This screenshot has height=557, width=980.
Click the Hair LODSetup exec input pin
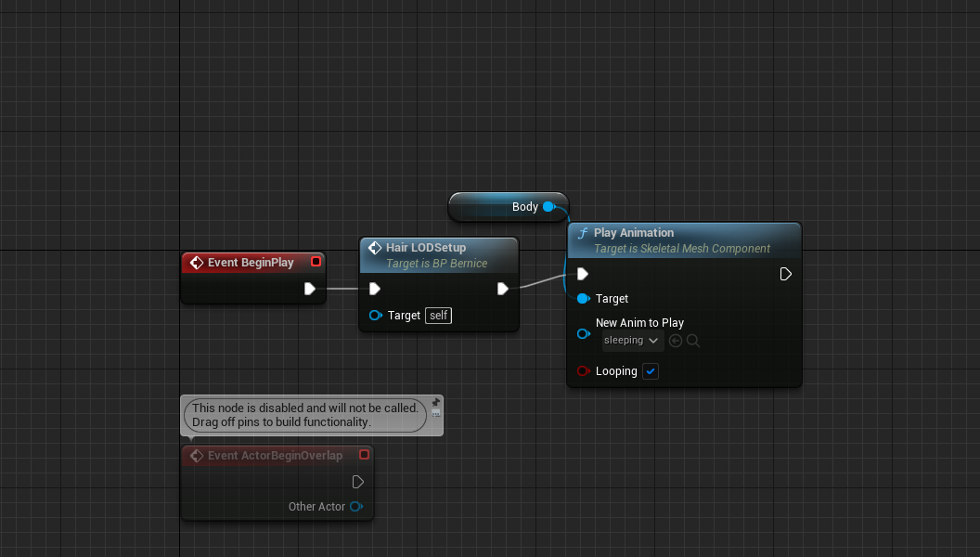pos(374,289)
